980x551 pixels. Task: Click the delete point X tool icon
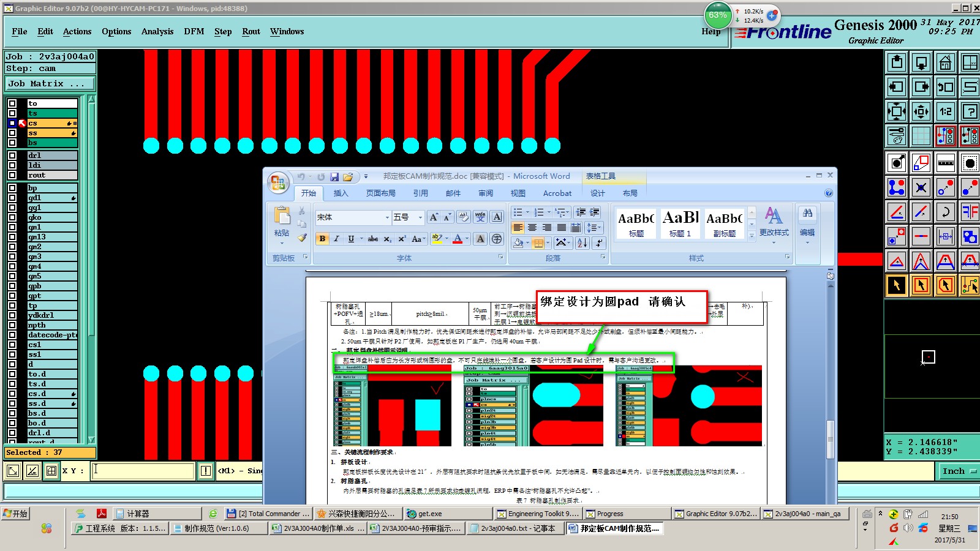[921, 187]
